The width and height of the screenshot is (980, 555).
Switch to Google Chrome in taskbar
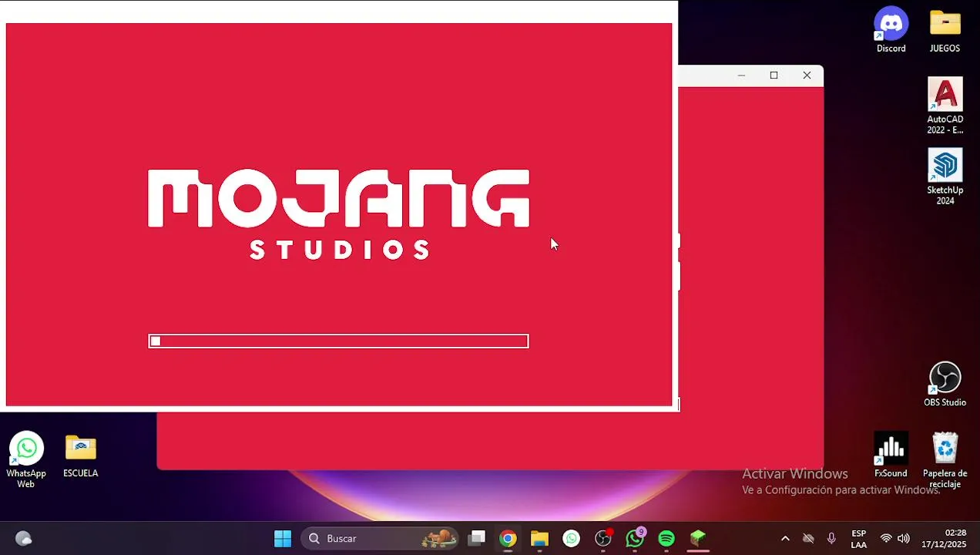click(x=508, y=539)
